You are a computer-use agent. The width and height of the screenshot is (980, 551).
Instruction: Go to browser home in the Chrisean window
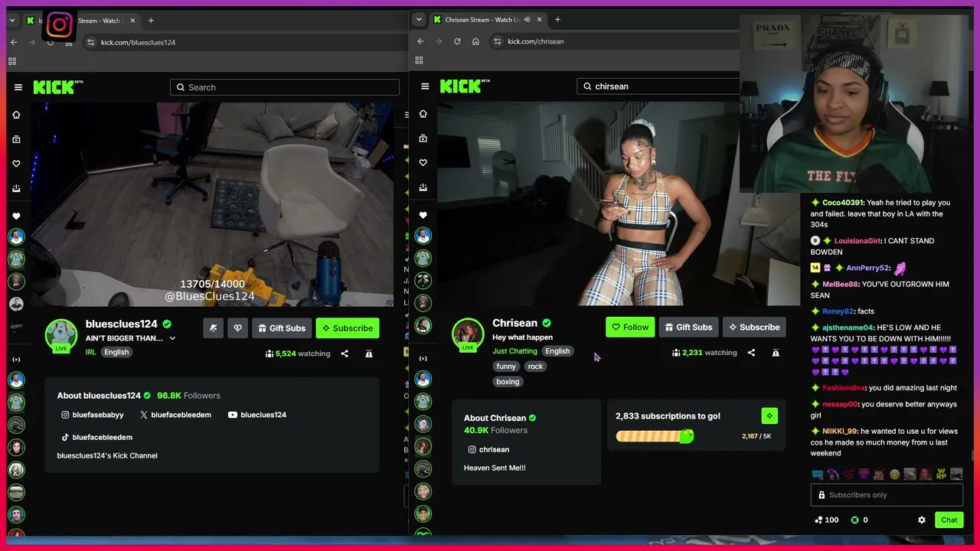tap(475, 41)
